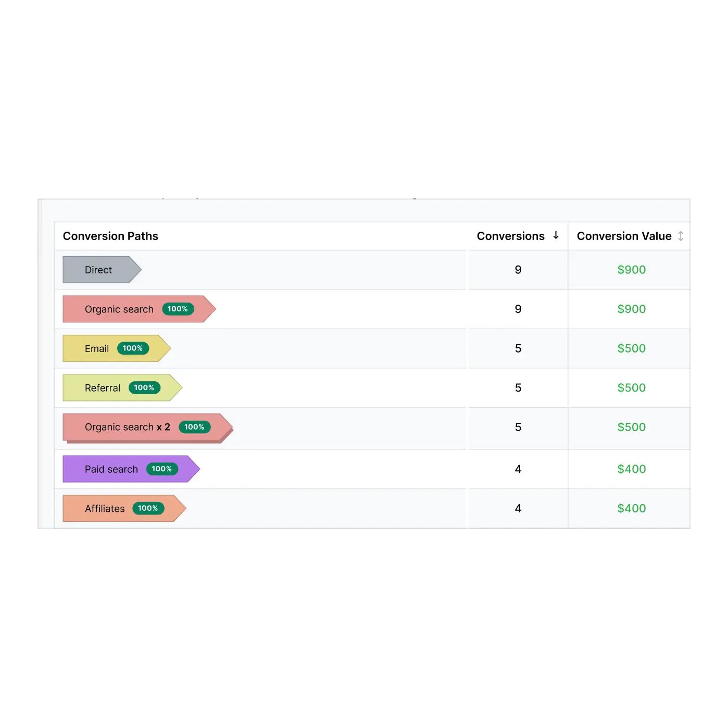
Task: Select the Email conversion path chip
Action: [97, 348]
